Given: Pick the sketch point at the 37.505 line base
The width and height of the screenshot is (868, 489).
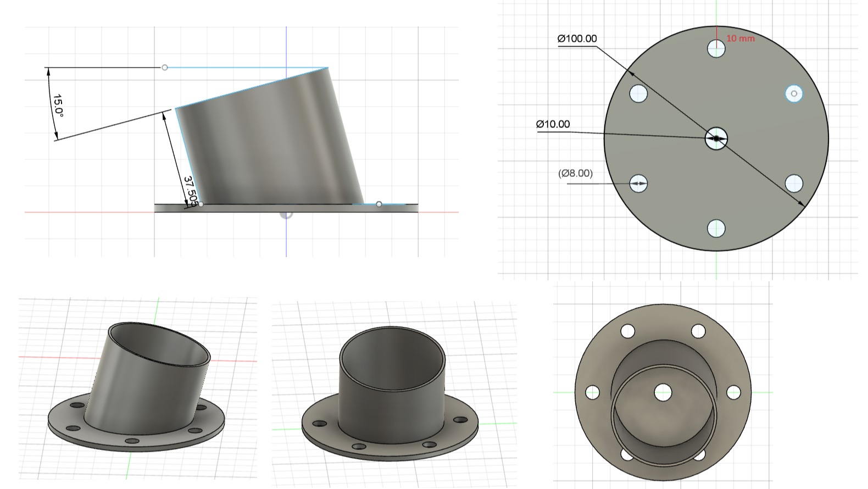Looking at the screenshot, I should (x=201, y=204).
